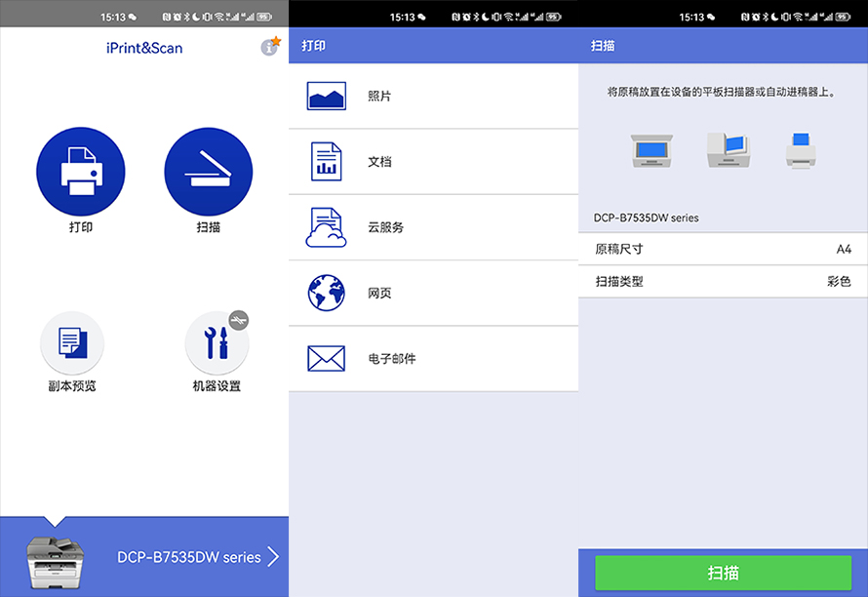Select the 扫描 header title
The height and width of the screenshot is (597, 868).
point(602,45)
